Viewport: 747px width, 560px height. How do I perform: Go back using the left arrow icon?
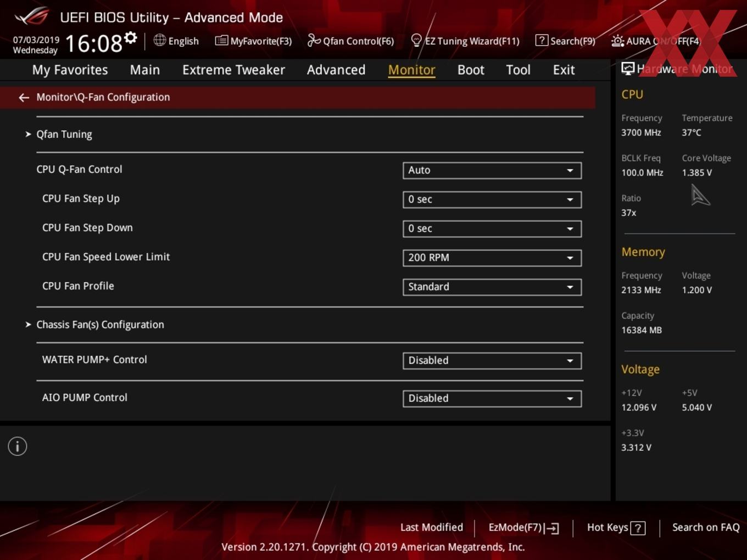[24, 97]
